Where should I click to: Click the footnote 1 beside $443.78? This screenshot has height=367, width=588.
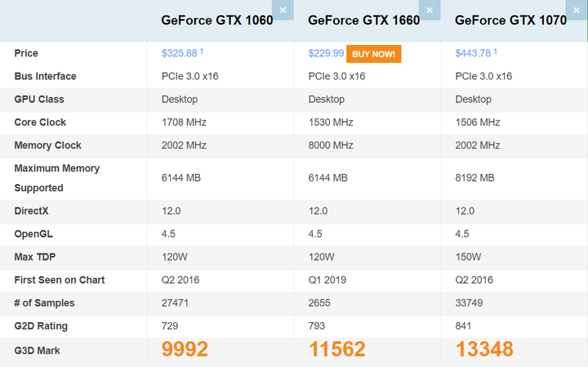pos(495,51)
